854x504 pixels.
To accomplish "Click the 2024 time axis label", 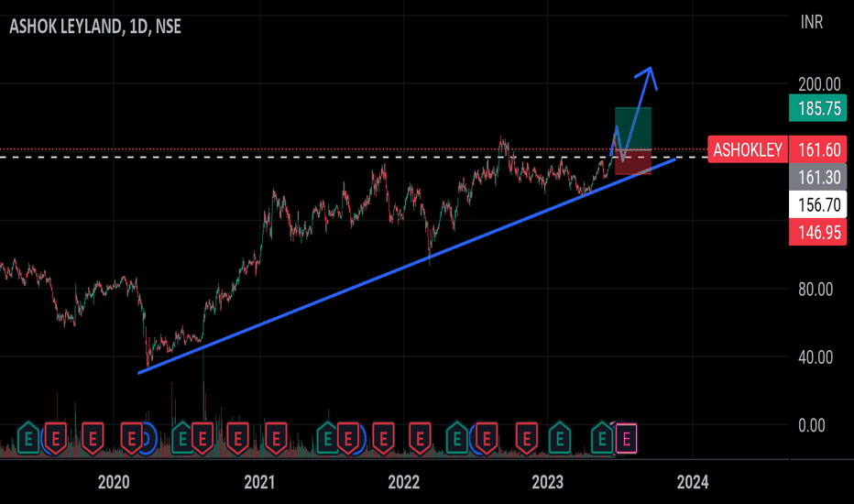I will (x=692, y=482).
